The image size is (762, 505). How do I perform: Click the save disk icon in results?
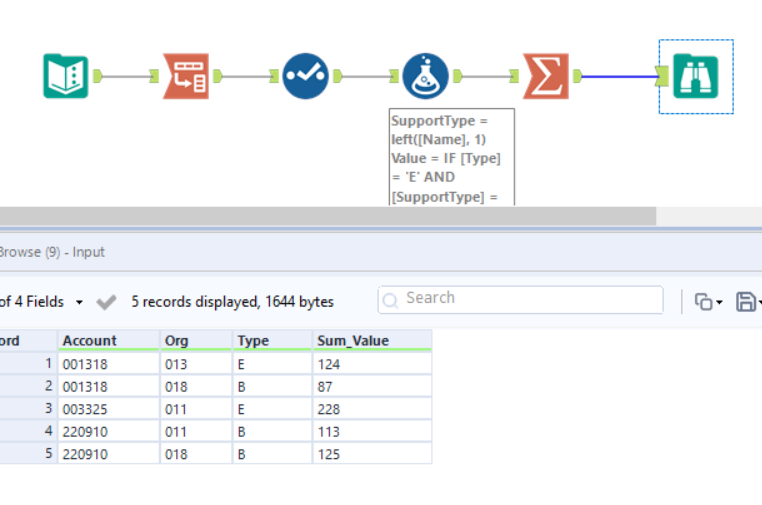point(745,301)
